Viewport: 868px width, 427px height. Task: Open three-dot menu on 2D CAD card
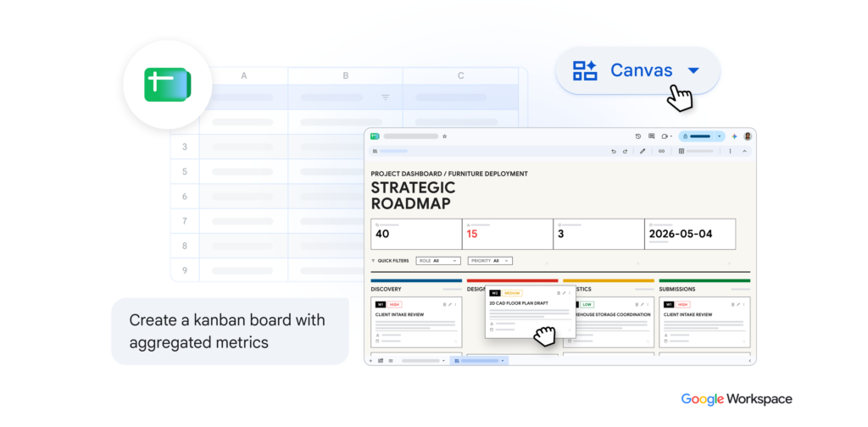pos(570,293)
